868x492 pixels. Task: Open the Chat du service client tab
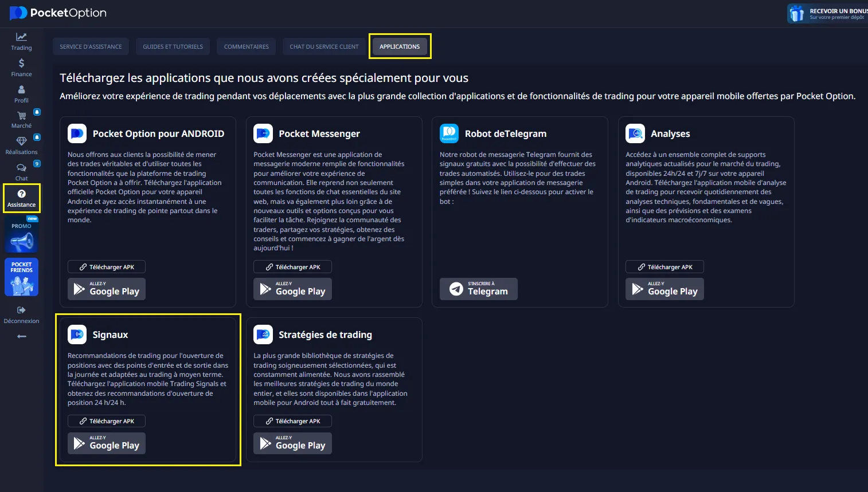click(324, 46)
